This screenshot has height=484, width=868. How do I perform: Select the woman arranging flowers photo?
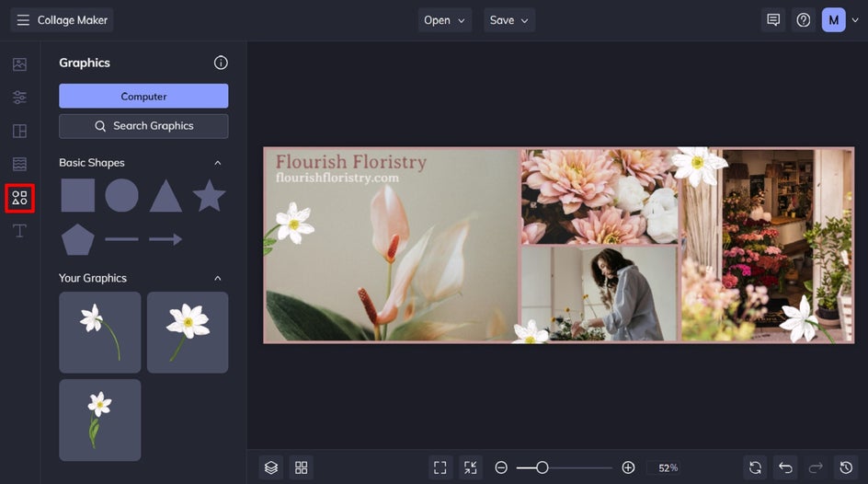click(x=600, y=294)
